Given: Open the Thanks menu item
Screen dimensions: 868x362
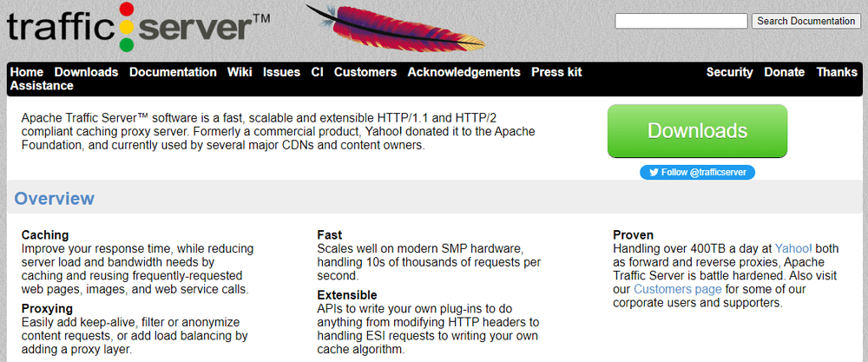Looking at the screenshot, I should click(837, 72).
